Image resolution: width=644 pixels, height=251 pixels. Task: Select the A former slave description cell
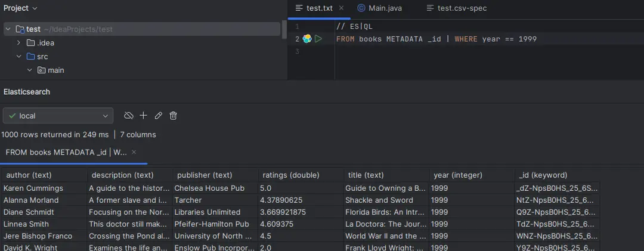click(x=130, y=200)
